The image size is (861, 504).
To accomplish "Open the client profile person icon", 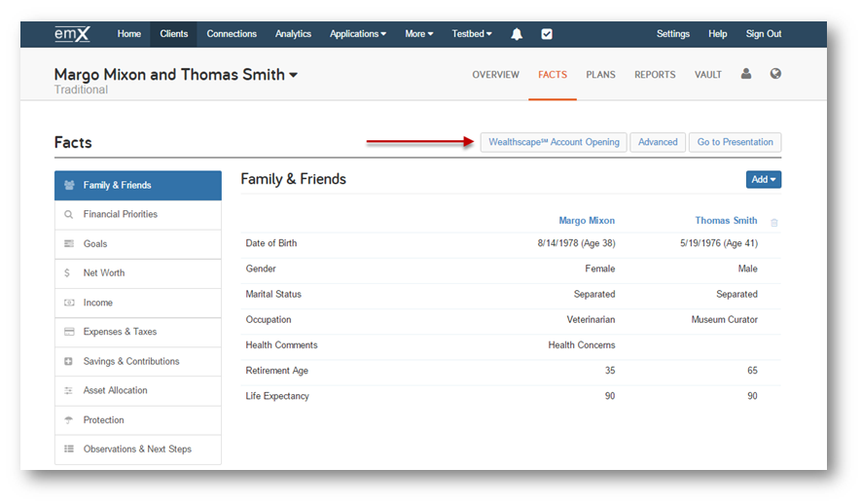I will (x=745, y=74).
